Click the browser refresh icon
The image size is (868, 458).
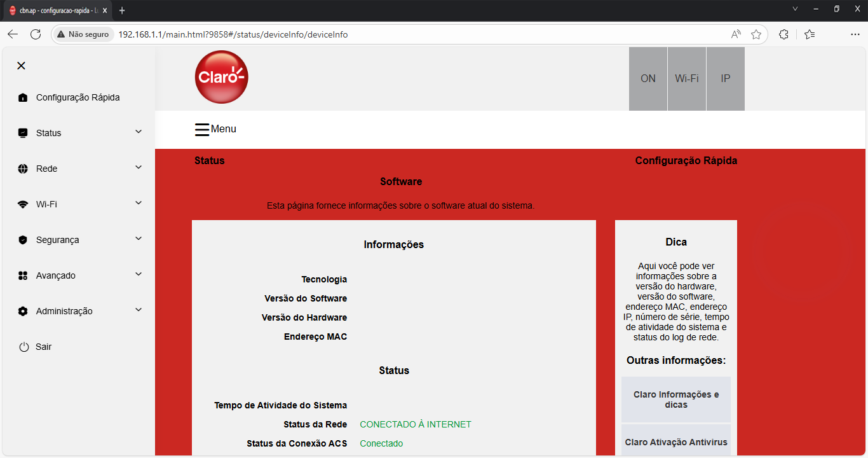(x=36, y=34)
